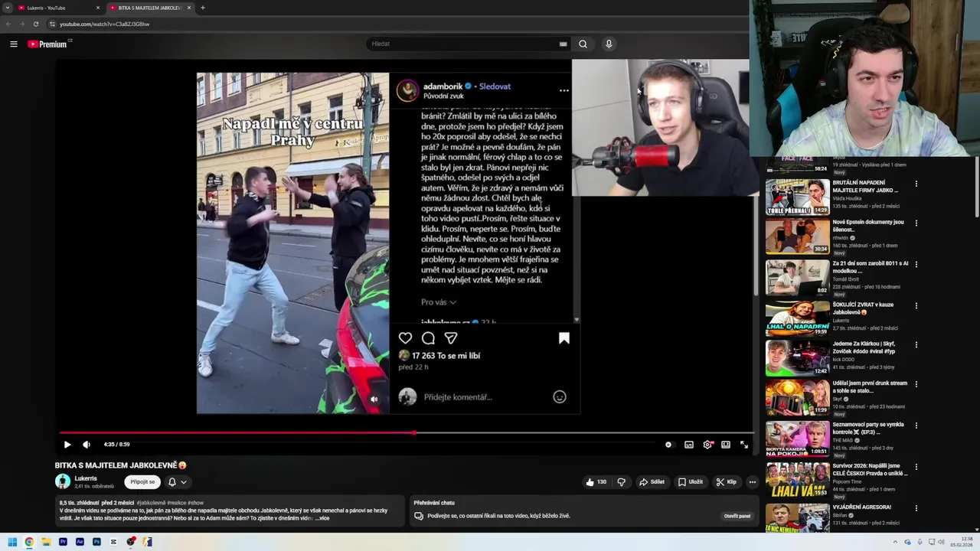This screenshot has height=551, width=980.
Task: Open options for Za 21 dní video
Action: pyautogui.click(x=916, y=265)
